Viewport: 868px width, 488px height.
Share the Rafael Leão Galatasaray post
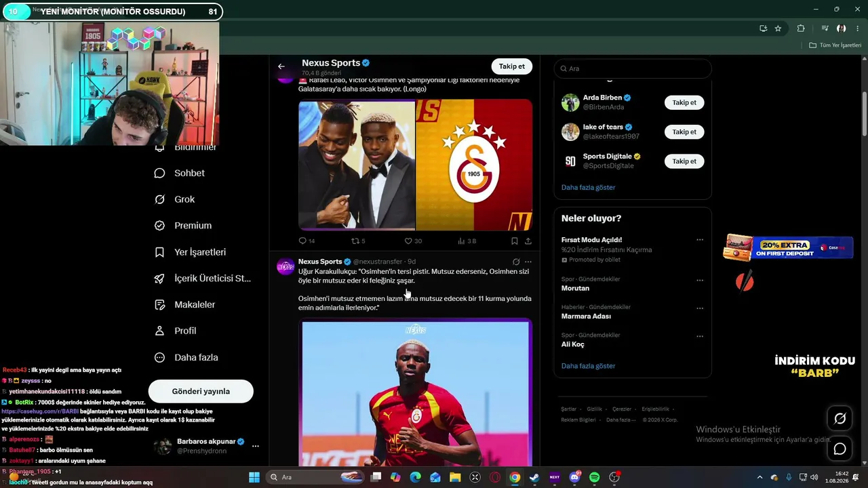(528, 241)
